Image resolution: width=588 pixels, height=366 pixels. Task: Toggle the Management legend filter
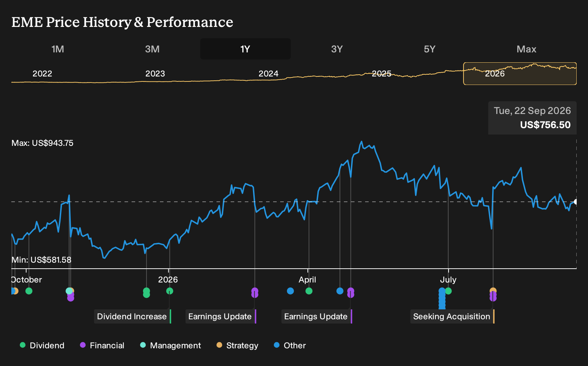[171, 345]
